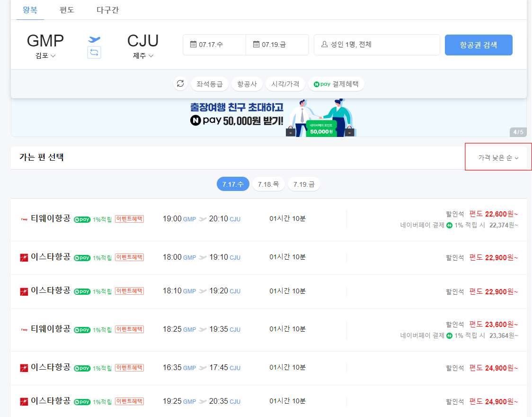This screenshot has width=532, height=417.
Task: Click 이벤트혜택 badge on 18:25 flight
Action: (129, 329)
